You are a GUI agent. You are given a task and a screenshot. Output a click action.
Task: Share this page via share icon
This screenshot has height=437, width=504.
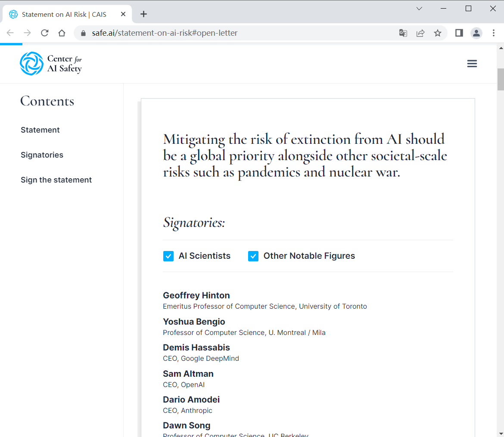pos(420,33)
